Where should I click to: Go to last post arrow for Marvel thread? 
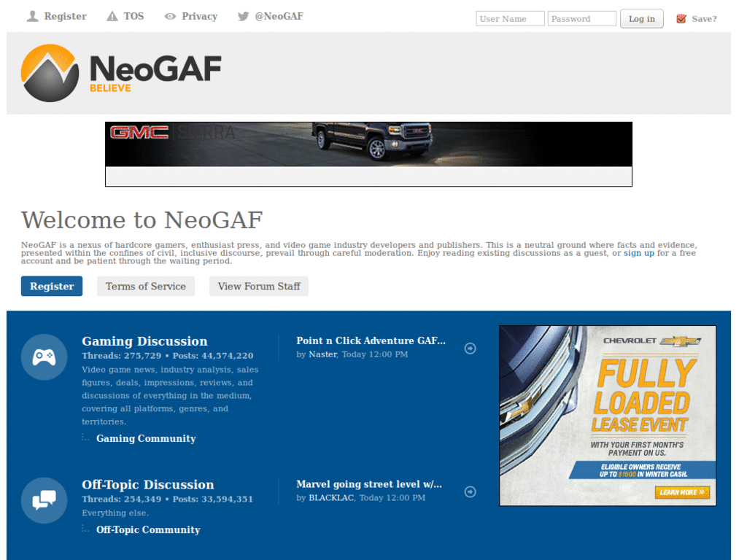point(471,492)
